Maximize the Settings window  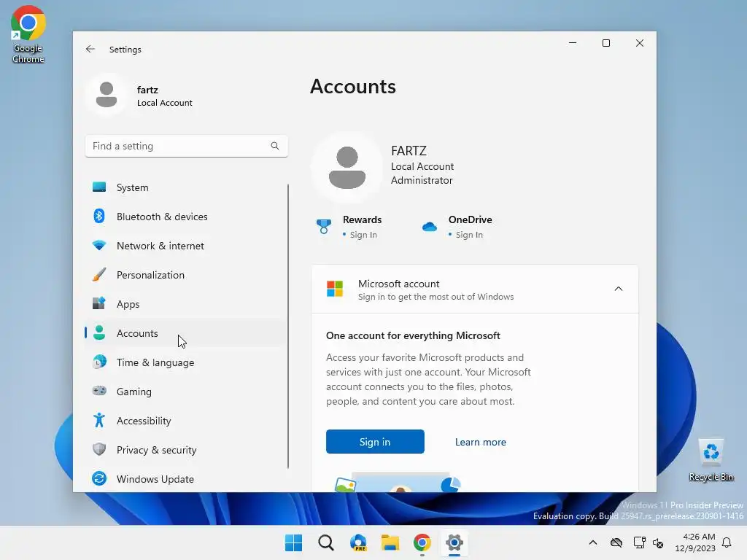coord(606,43)
